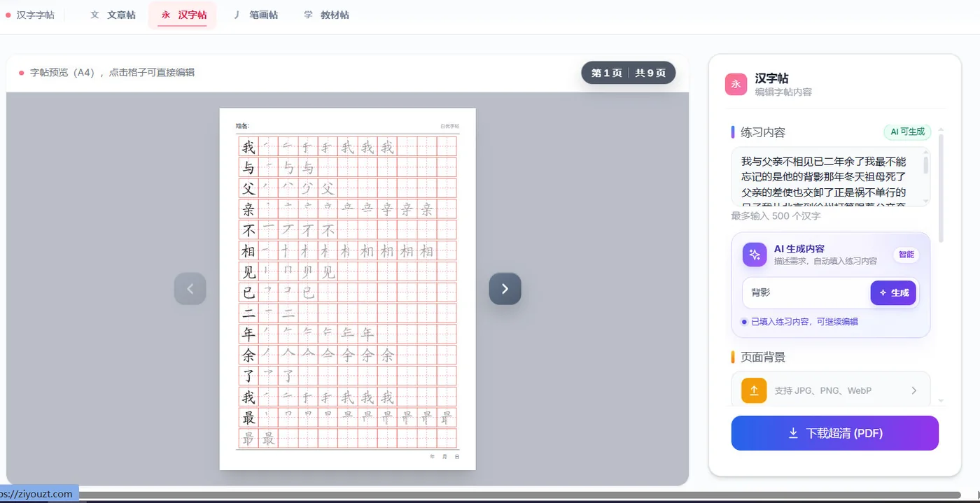Screen dimensions: 980x503
Task: Click the 智能 badge
Action: (x=906, y=255)
